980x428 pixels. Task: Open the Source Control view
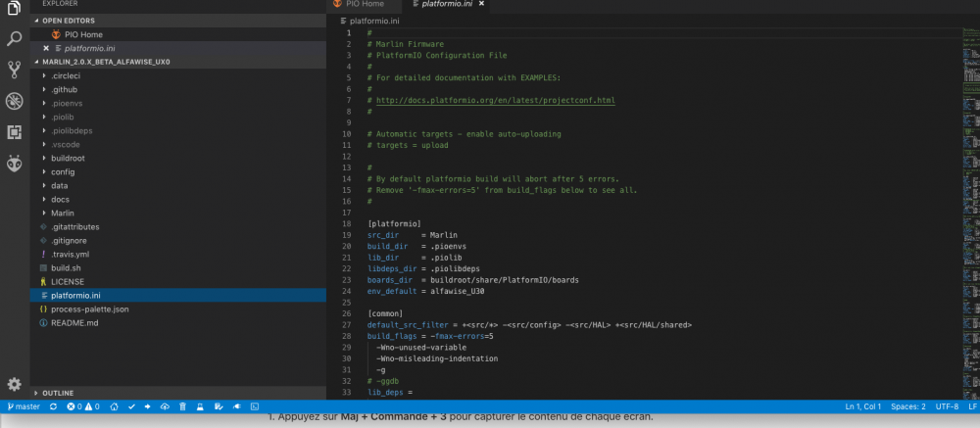pos(14,70)
